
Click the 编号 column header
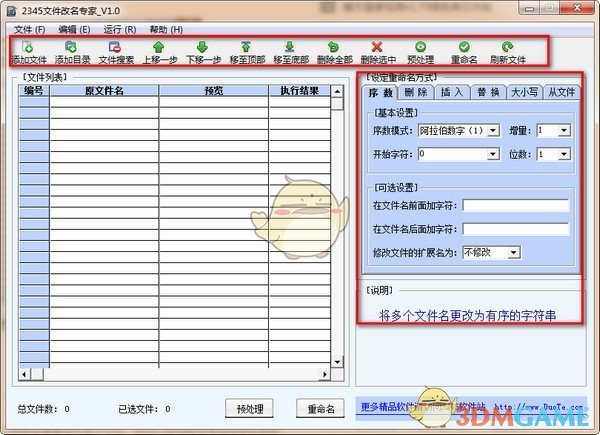pos(34,91)
